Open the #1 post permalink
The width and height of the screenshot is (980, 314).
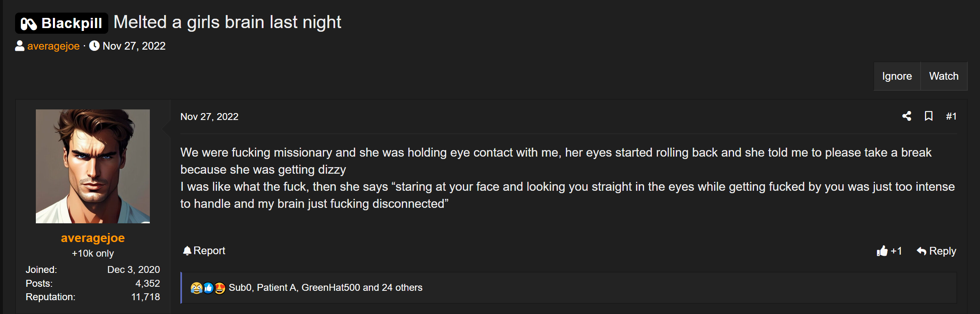pyautogui.click(x=951, y=116)
